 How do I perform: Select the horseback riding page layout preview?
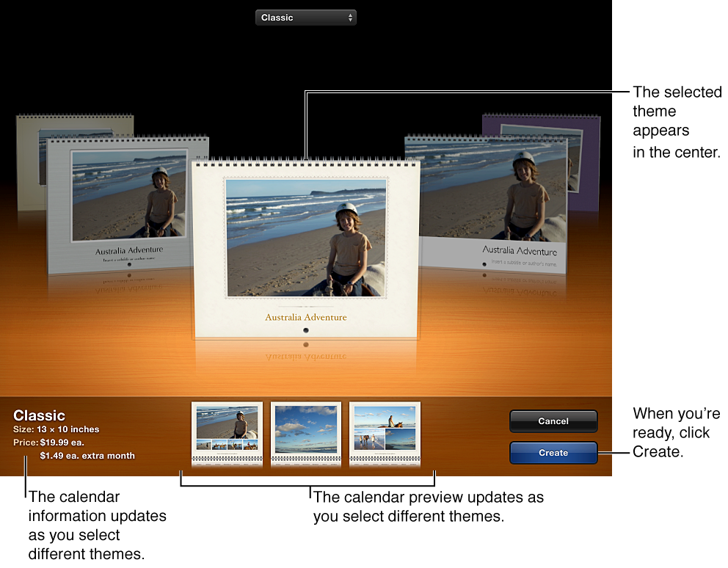point(385,434)
